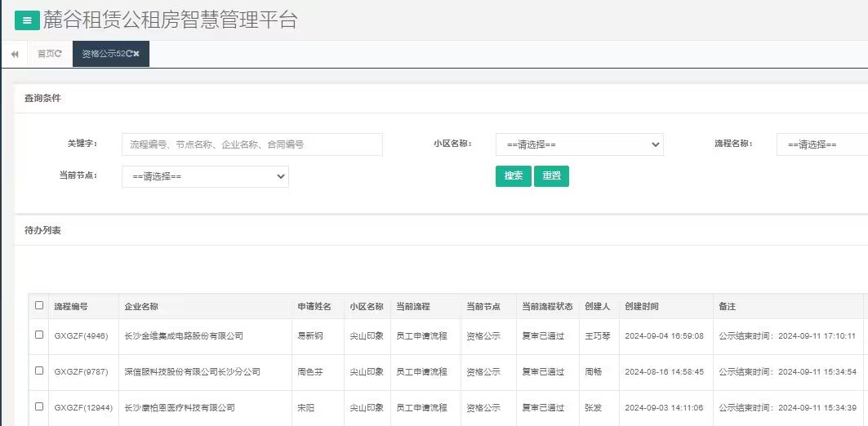Click the 创建时间 column header
This screenshot has width=868, height=426.
[642, 307]
